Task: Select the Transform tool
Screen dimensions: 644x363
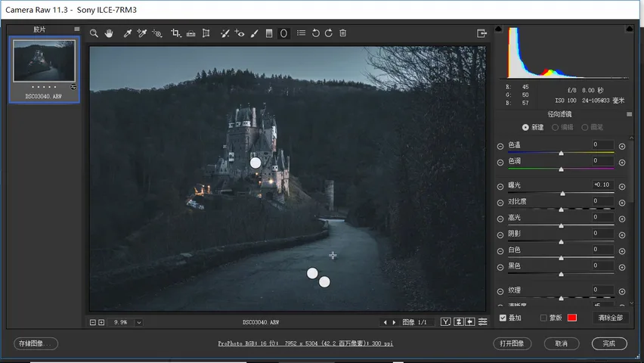Action: pyautogui.click(x=206, y=33)
